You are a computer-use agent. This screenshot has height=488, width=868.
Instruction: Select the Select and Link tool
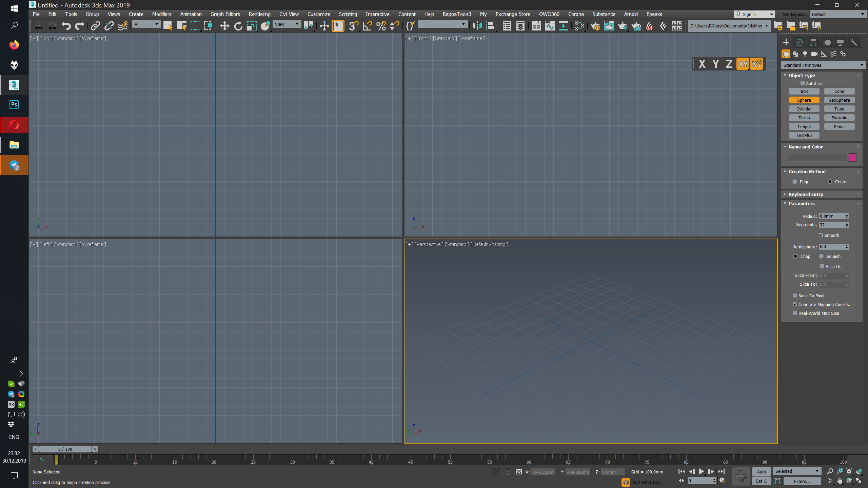coord(96,26)
